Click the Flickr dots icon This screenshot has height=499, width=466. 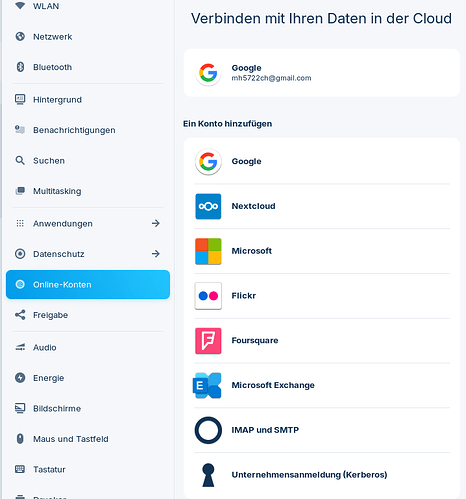208,296
